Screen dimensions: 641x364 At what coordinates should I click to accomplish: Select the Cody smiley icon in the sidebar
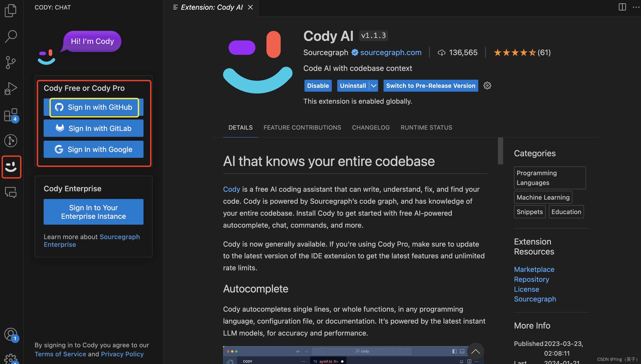pyautogui.click(x=11, y=167)
